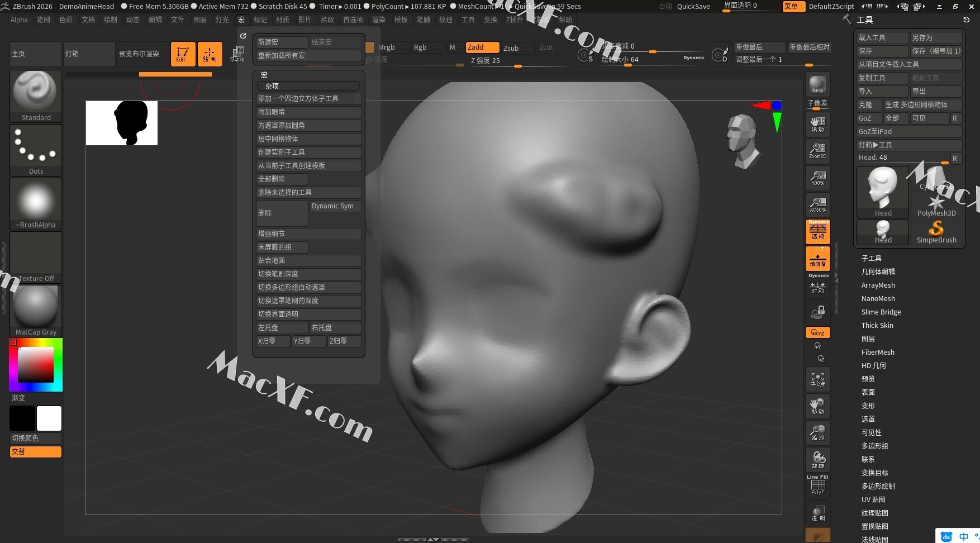Open the 灯光 light menu
The height and width of the screenshot is (543, 980).
(222, 20)
